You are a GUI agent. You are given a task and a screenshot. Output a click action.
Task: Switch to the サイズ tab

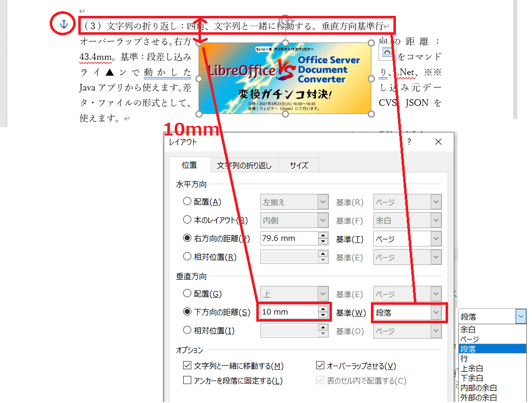299,165
